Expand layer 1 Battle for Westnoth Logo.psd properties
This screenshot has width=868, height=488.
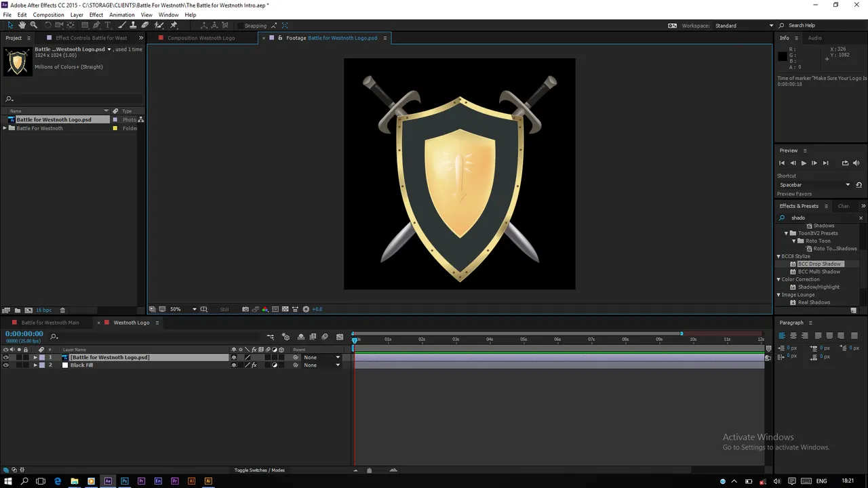pos(35,357)
